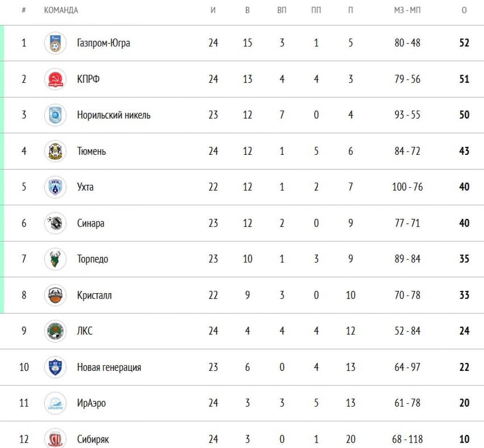Open the Торпедо deer logo
The height and width of the screenshot is (448, 484).
[x=55, y=259]
